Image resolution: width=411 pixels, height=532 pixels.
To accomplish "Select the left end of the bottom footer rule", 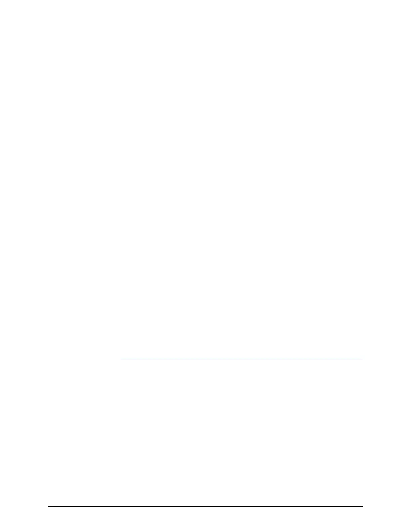I will point(49,507).
